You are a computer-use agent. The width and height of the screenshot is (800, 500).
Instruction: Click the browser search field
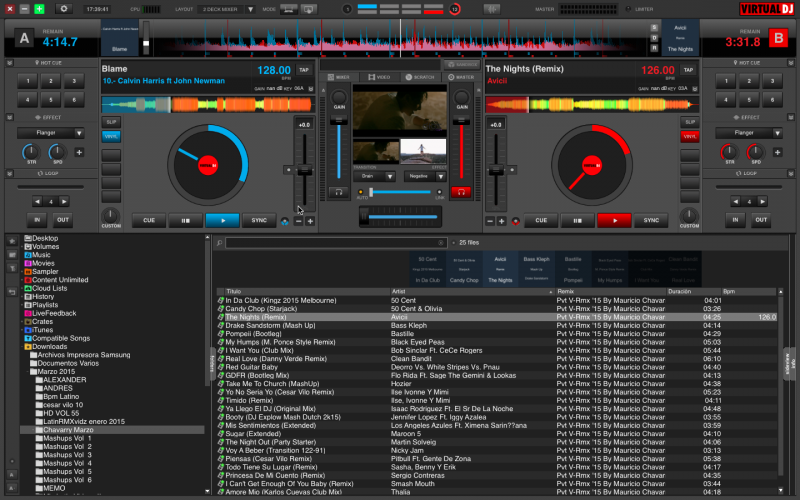(x=336, y=243)
